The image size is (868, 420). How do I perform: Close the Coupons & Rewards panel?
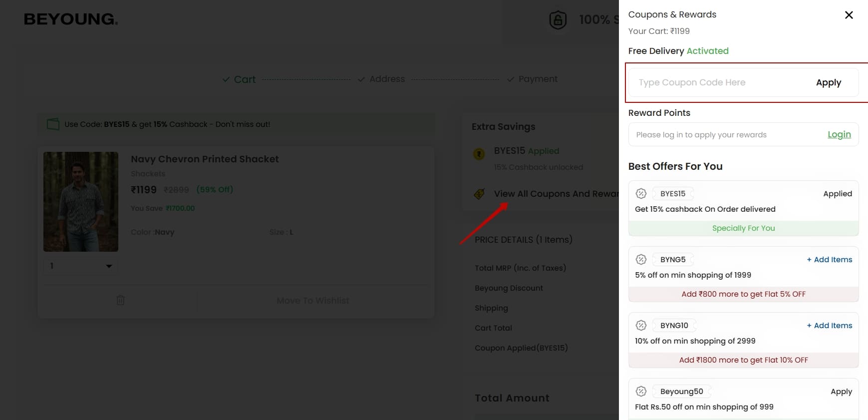coord(849,15)
